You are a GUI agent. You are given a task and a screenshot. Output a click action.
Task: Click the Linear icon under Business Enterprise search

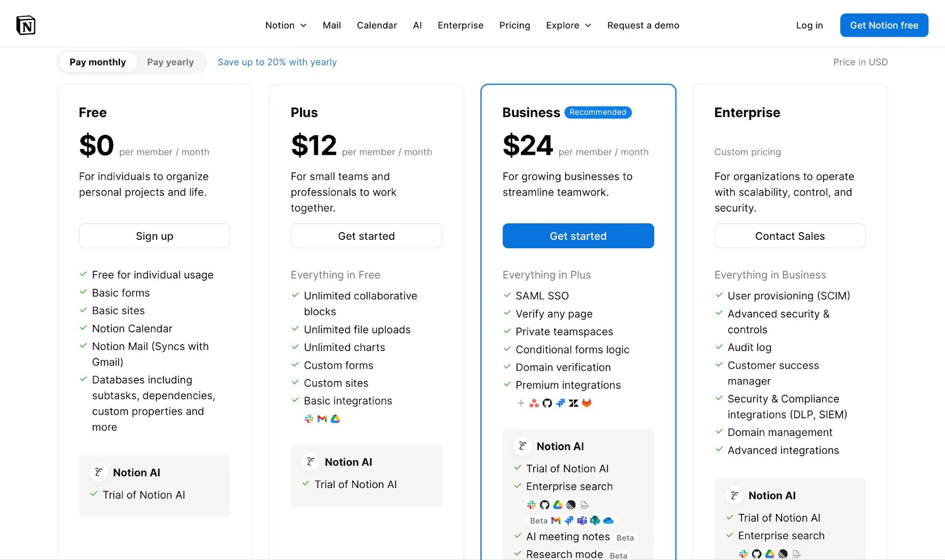(571, 504)
